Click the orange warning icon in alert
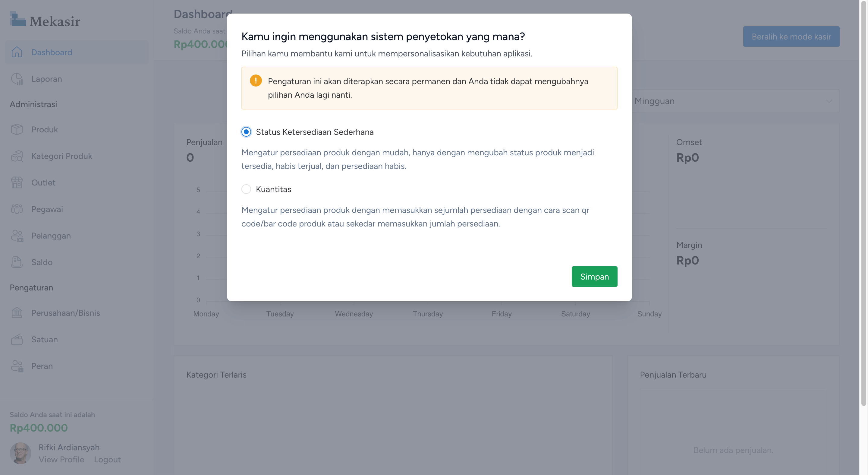The image size is (868, 475). pyautogui.click(x=256, y=81)
